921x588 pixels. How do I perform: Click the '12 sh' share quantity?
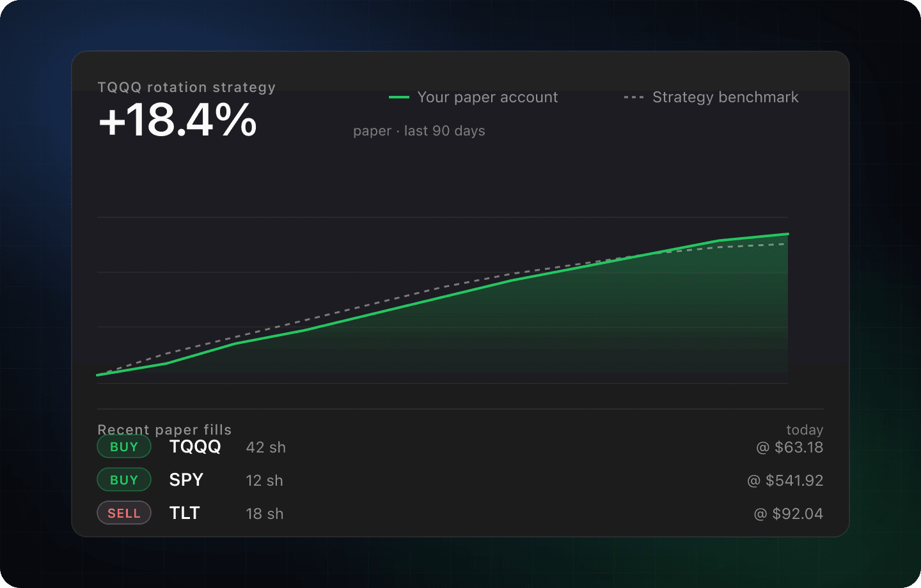(x=265, y=481)
